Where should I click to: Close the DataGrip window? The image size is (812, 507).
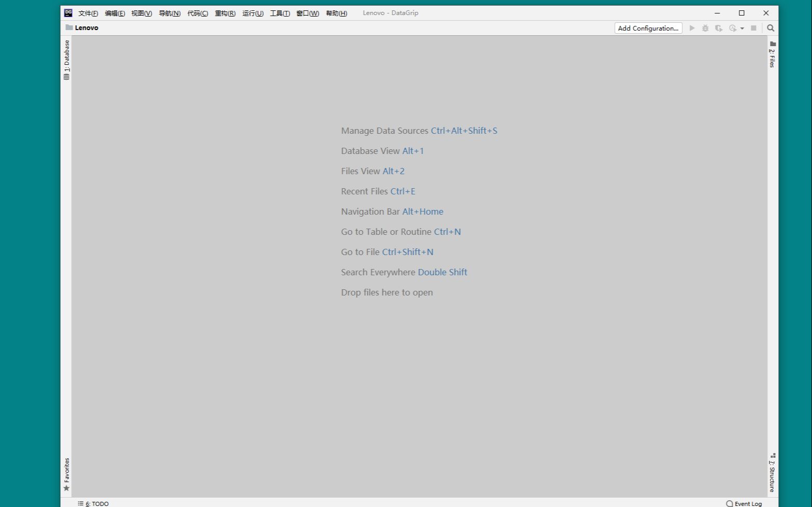[766, 13]
